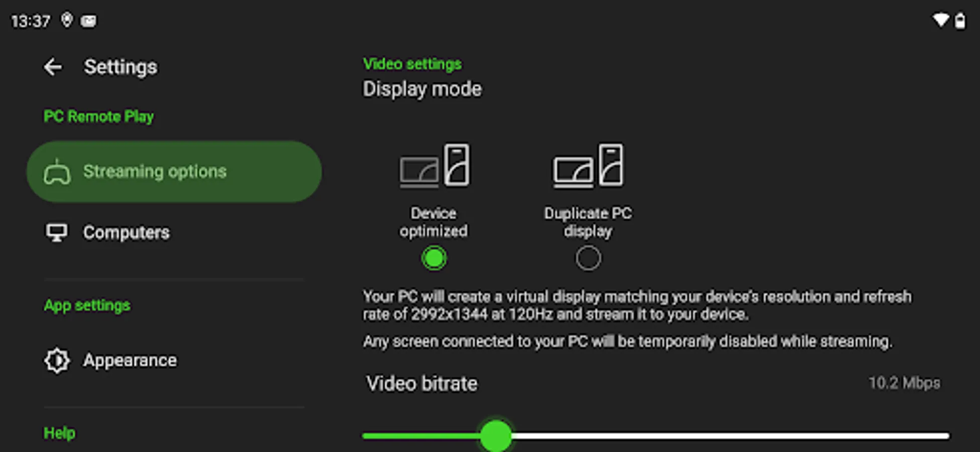This screenshot has height=452, width=980.
Task: Click the Streaming options gamepad icon
Action: coord(57,172)
